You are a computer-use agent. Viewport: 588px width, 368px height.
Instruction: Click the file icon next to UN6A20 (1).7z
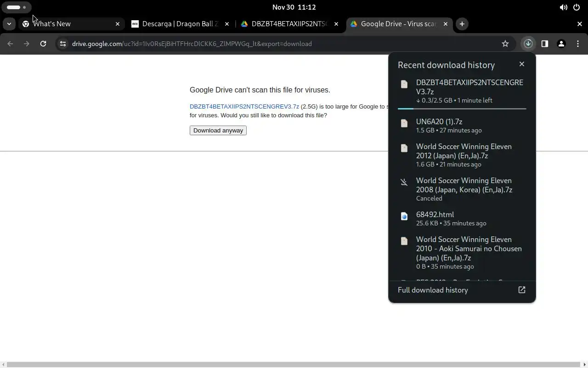click(404, 123)
